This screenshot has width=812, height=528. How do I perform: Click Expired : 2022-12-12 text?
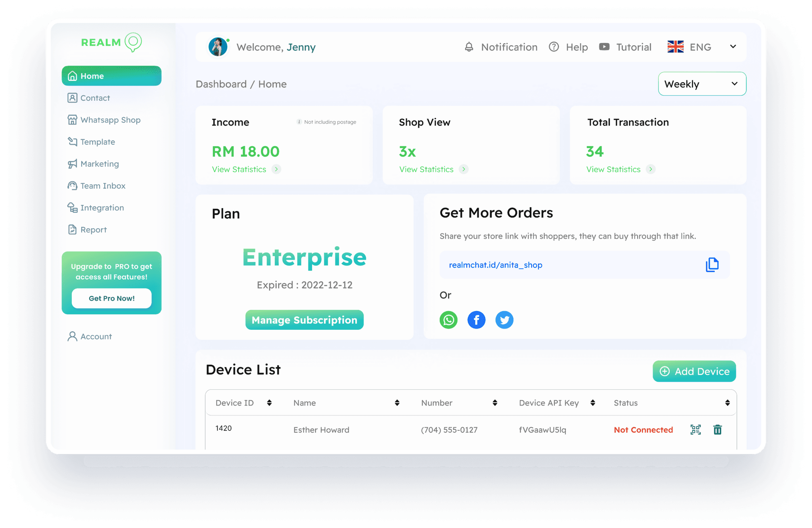[x=304, y=285]
